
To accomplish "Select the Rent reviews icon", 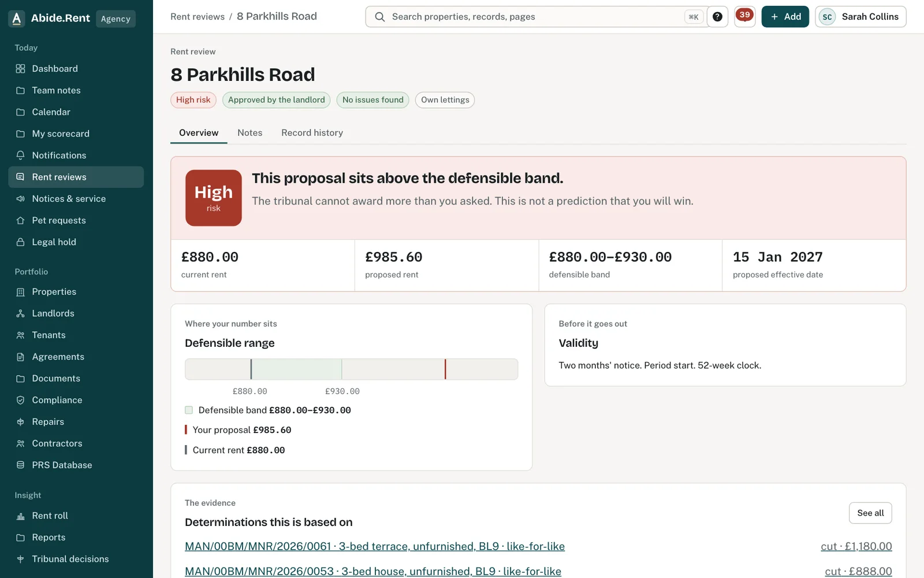I will [20, 177].
